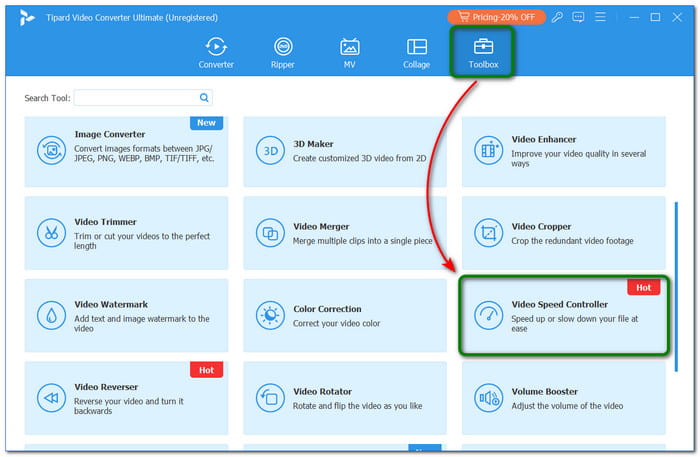700x457 pixels.
Task: Click 'Crop the redundant video footage' description
Action: click(572, 241)
